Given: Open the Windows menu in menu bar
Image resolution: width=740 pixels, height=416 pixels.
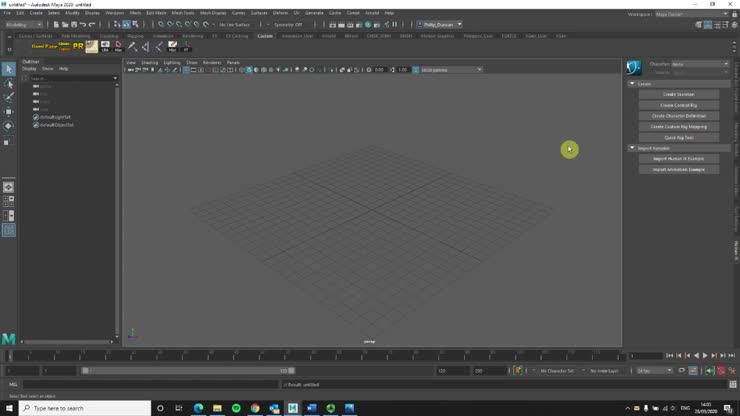Looking at the screenshot, I should pos(114,13).
